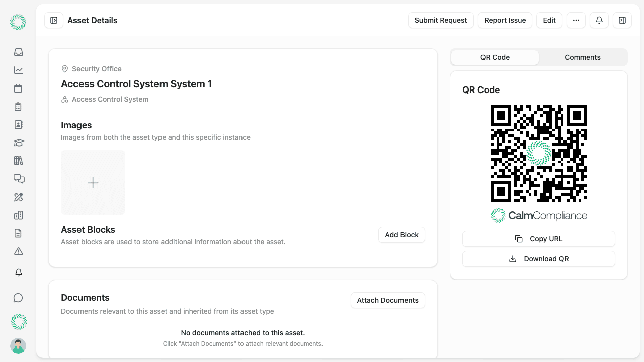The image size is (644, 362).
Task: Open the contact badge icon in sidebar
Action: pos(18,124)
